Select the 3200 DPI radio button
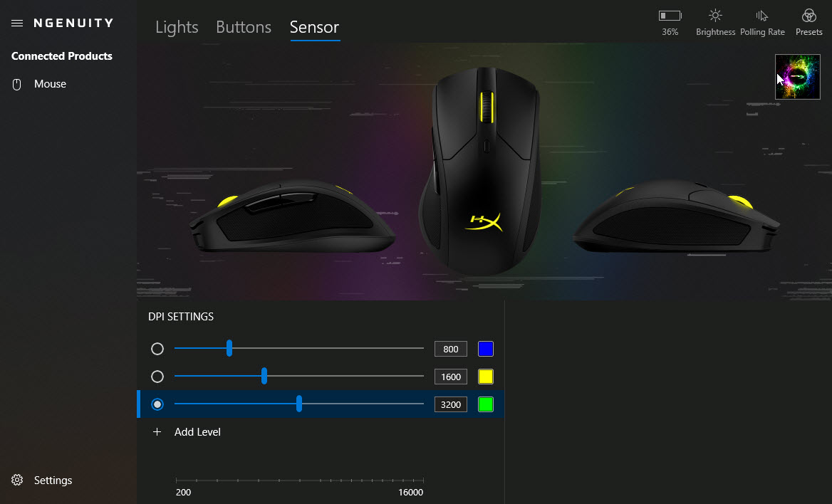The width and height of the screenshot is (832, 504). tap(157, 404)
